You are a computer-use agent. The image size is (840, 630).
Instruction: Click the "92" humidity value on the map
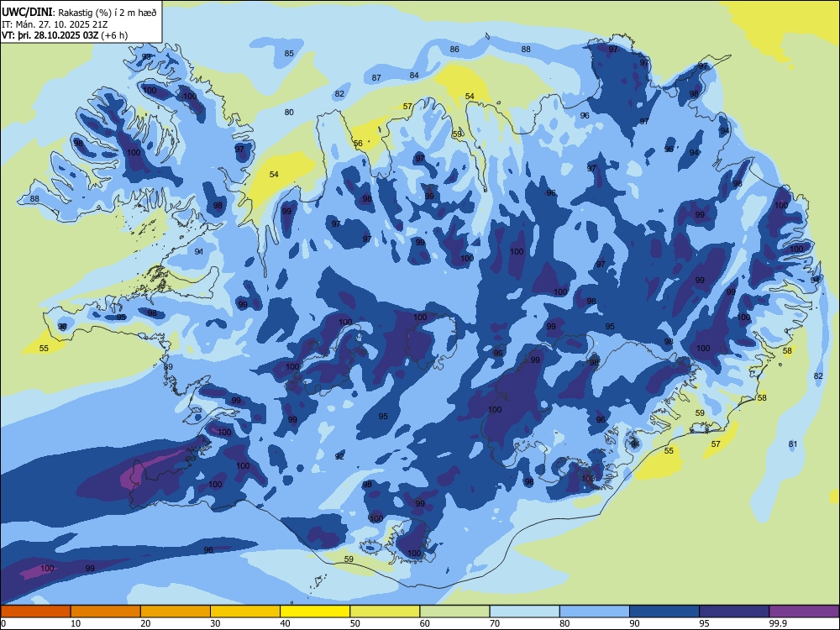[x=339, y=456]
